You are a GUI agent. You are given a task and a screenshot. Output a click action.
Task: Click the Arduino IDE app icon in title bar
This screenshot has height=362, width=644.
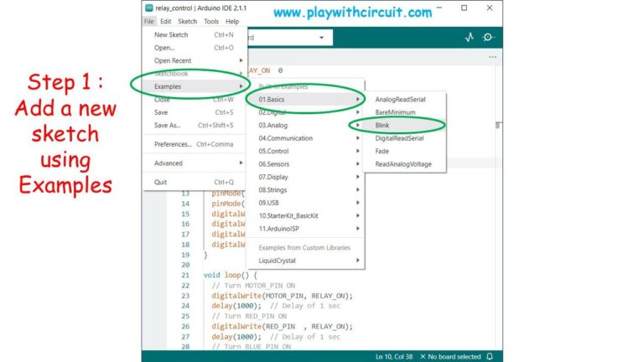pos(149,8)
